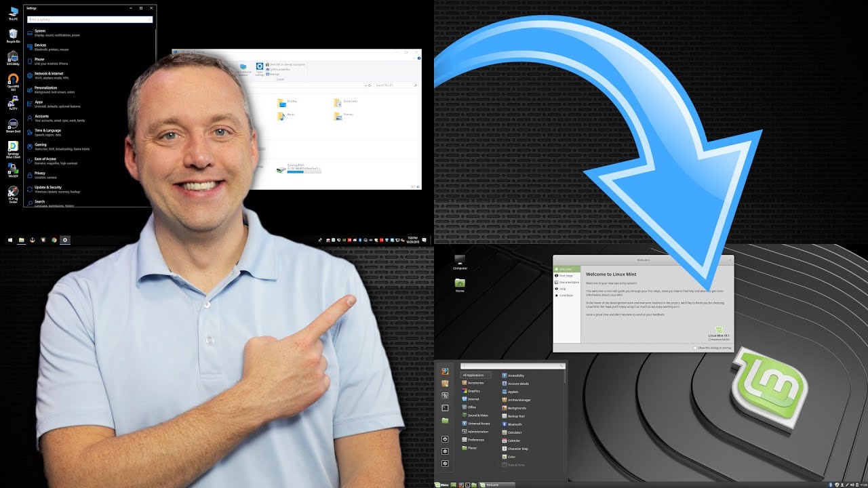Click the Windows Start button on taskbar
Screen dimensions: 868x488
point(10,240)
